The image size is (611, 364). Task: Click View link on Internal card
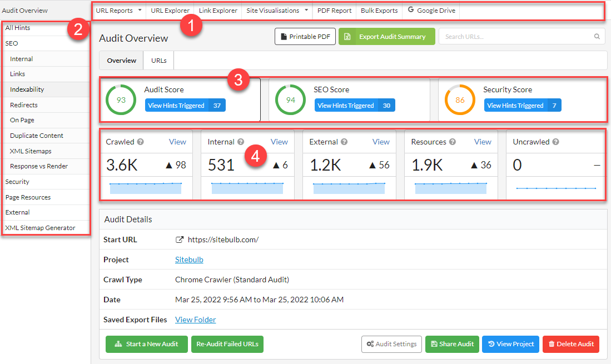(280, 142)
